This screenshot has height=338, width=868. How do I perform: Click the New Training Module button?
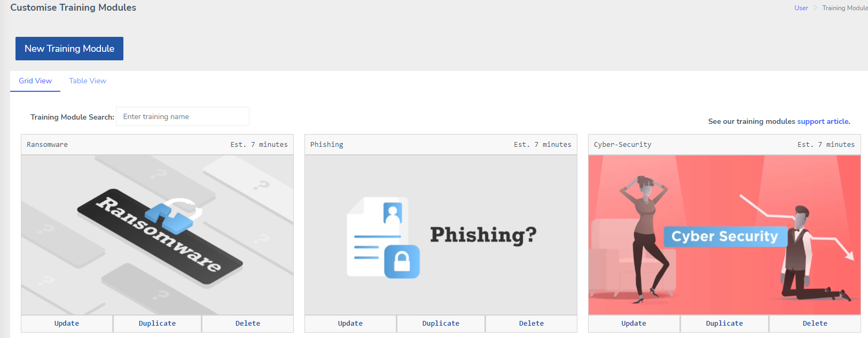[69, 49]
